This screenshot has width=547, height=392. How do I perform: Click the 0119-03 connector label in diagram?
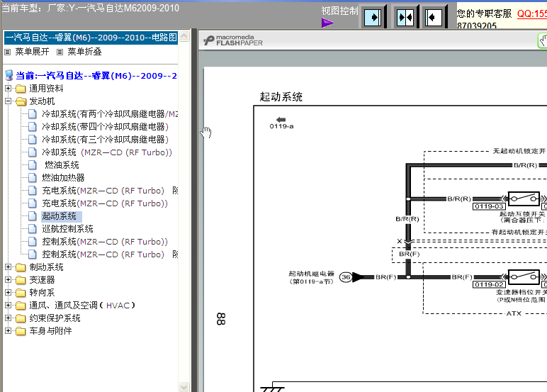tap(489, 207)
